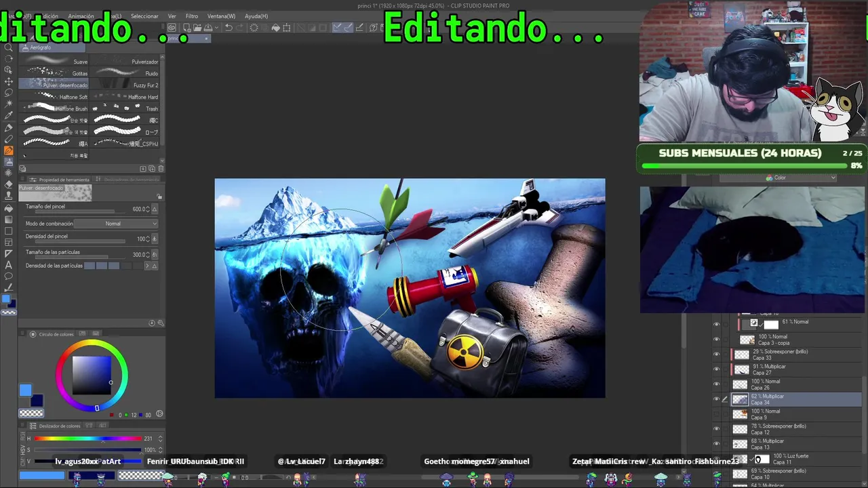Open the Seleccionar menu
Screen dimensions: 868x488
(x=144, y=16)
